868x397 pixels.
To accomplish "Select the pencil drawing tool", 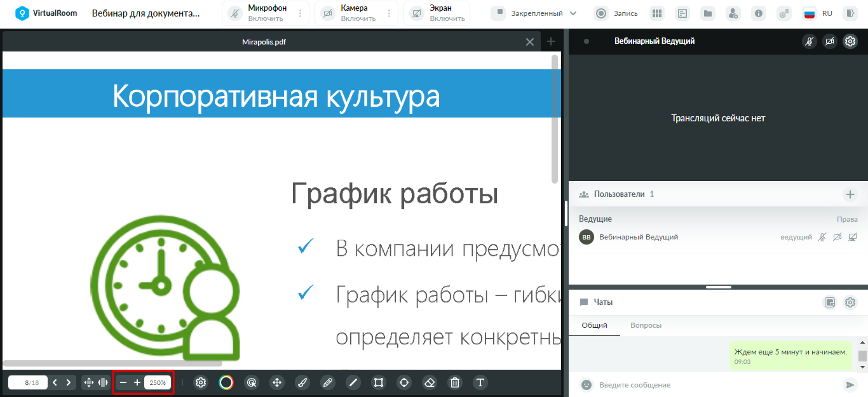I will (328, 382).
